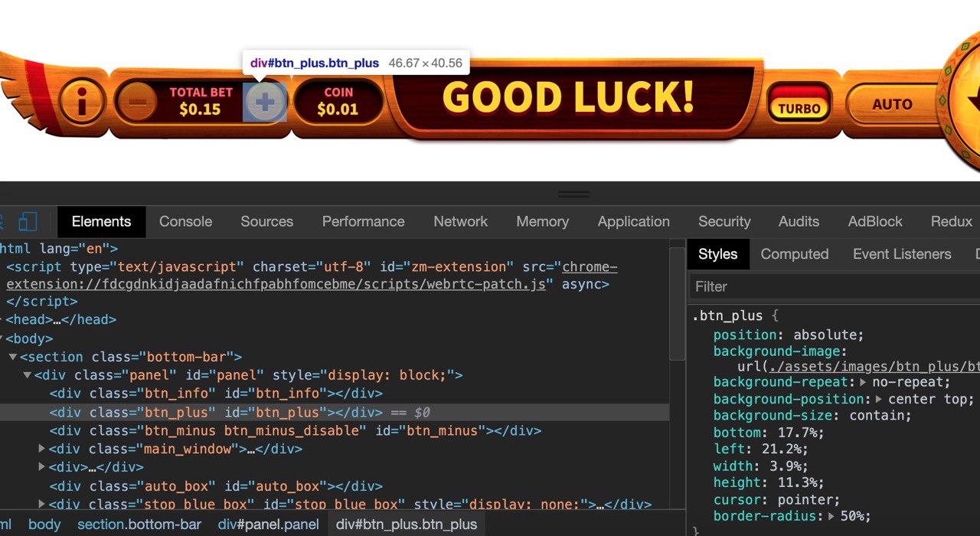Select the html lang="en" row
Image resolution: width=980 pixels, height=536 pixels.
[x=335, y=248]
